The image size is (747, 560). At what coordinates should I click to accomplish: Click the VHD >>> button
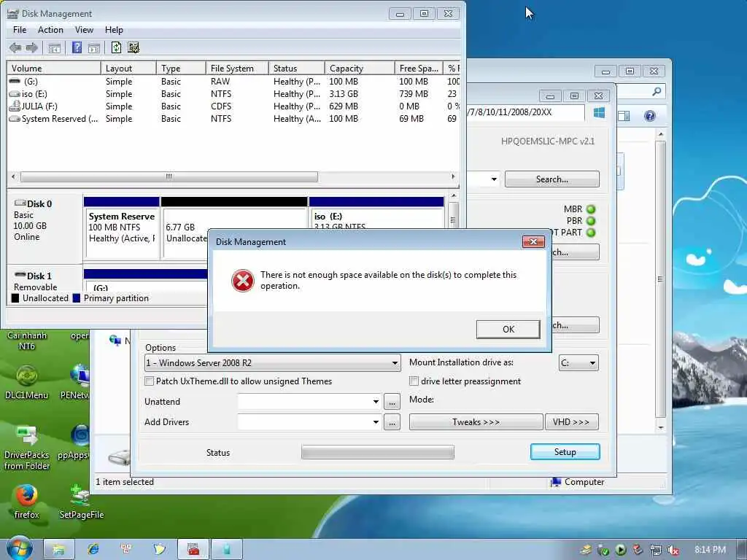571,422
